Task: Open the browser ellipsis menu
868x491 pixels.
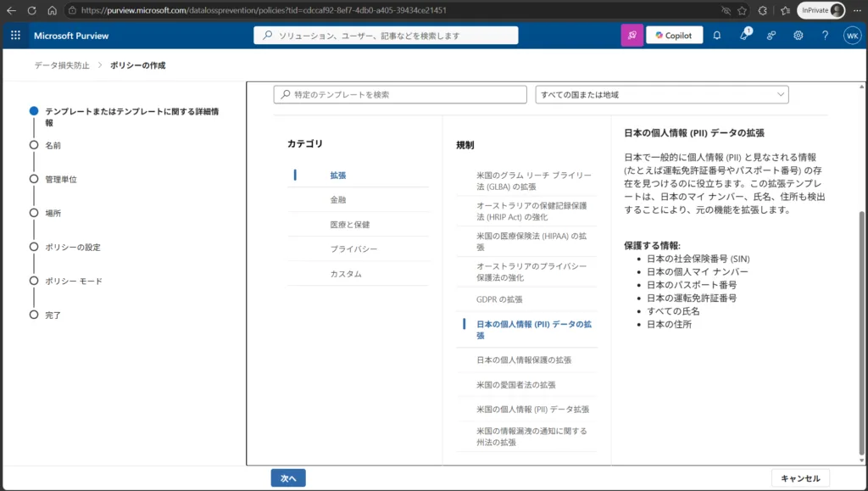Action: (857, 10)
